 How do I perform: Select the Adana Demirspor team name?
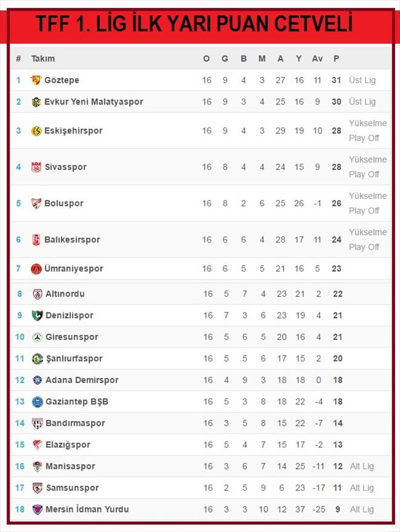tap(82, 380)
